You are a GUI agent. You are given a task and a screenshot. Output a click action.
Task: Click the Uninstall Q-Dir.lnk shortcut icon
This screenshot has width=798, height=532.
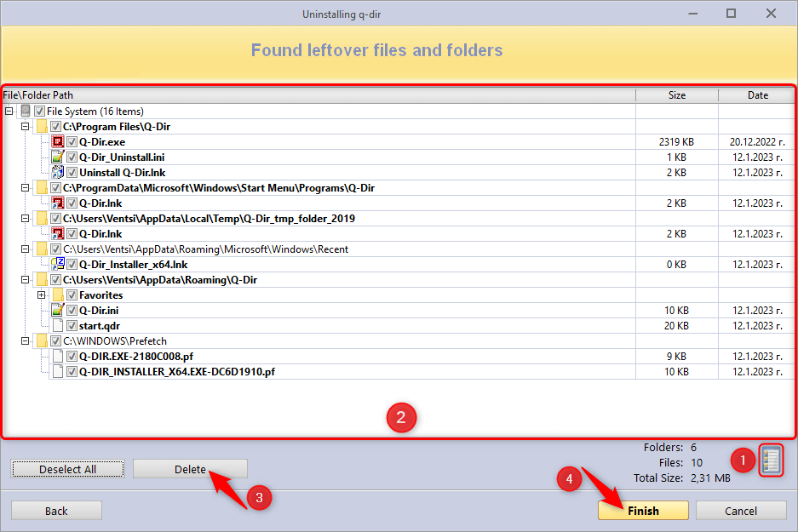pos(58,173)
